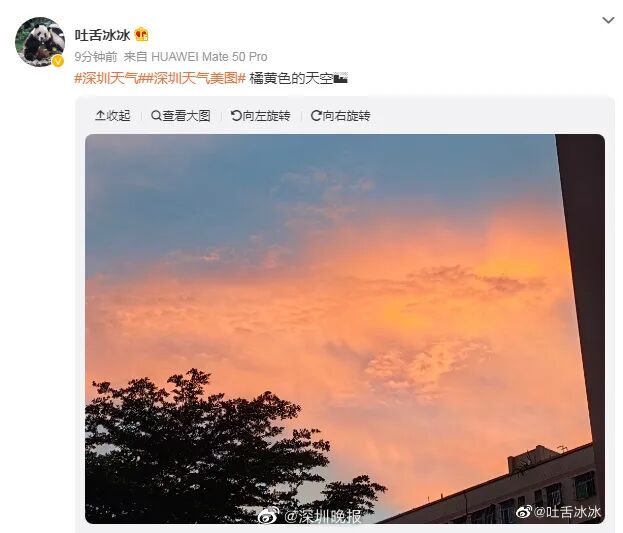
Task: Click the upward arrow collapse icon
Action: 100,116
